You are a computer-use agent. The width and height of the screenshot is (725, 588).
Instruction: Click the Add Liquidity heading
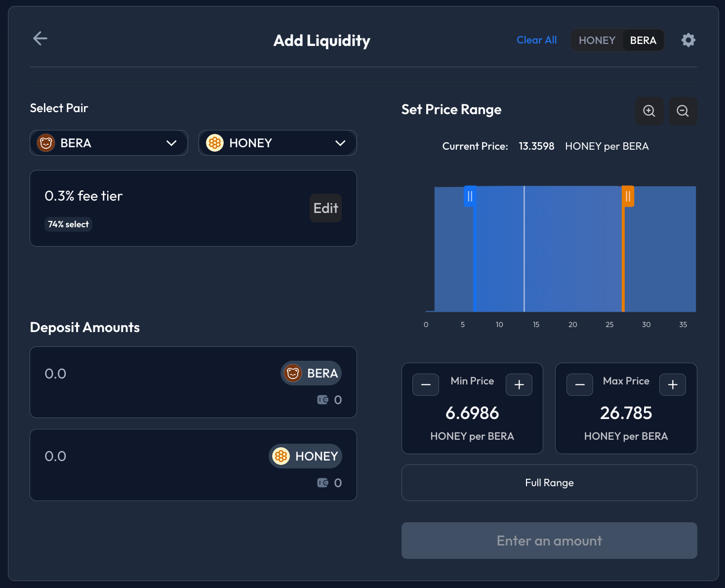[322, 41]
